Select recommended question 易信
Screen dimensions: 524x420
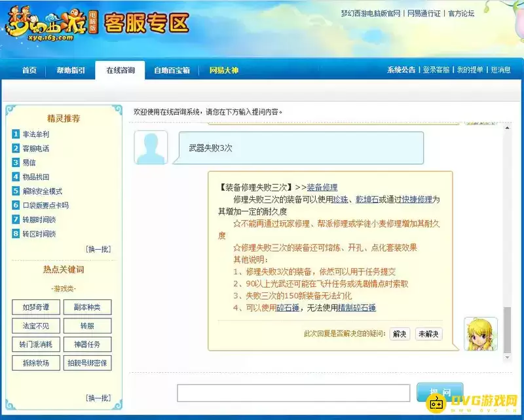coord(29,162)
